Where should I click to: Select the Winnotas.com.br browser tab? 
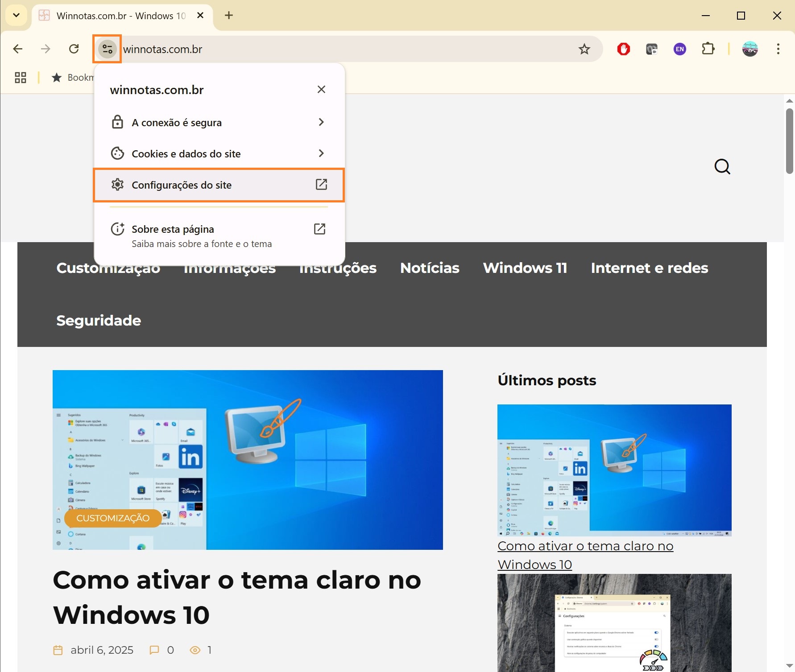(122, 16)
